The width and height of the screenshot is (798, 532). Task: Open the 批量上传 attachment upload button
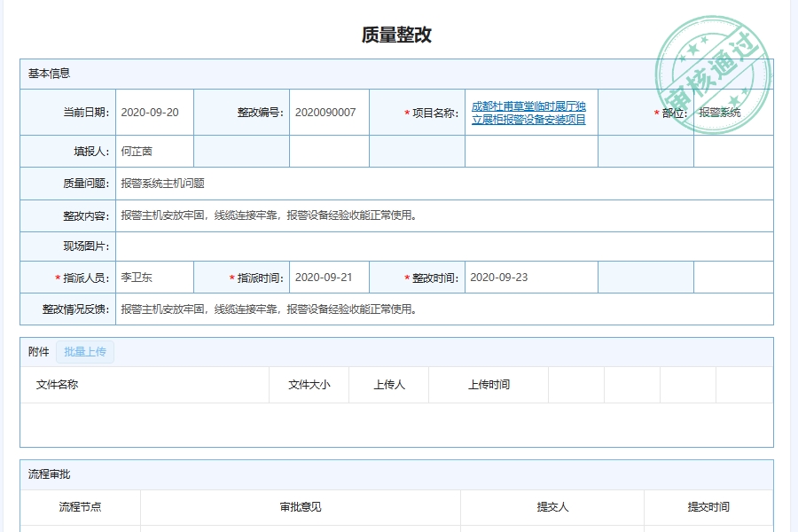(x=85, y=352)
